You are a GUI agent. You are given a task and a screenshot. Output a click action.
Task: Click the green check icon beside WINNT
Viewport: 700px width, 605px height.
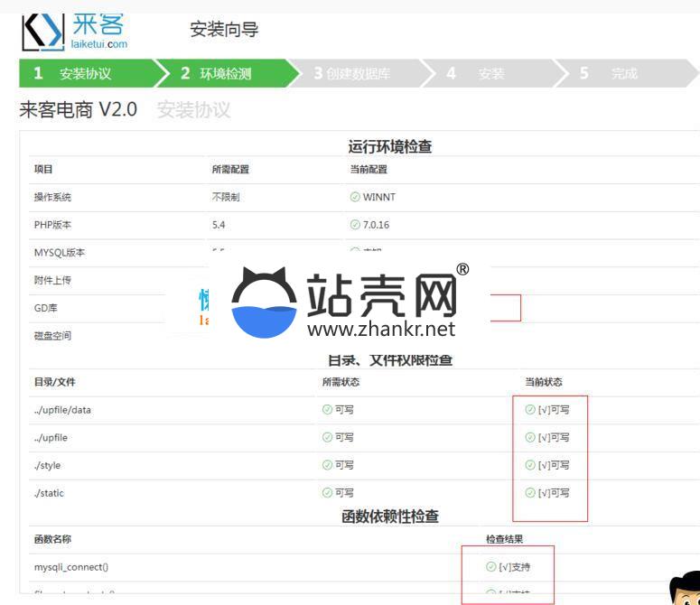(x=355, y=197)
